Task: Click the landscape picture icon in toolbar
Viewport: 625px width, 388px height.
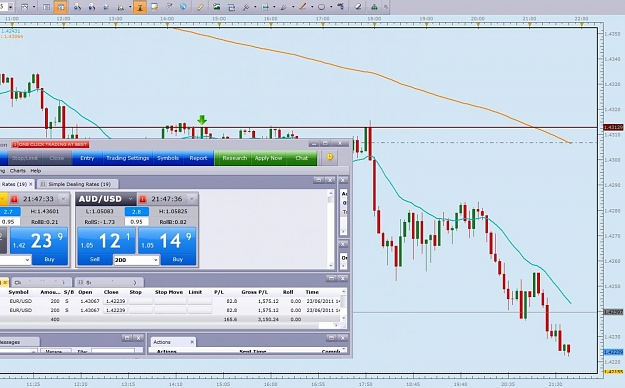Action: [217, 7]
